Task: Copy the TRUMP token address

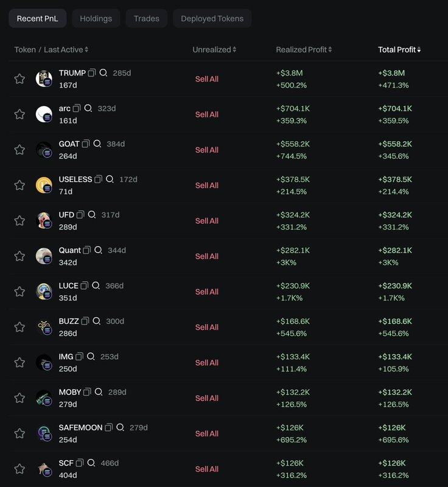Action: (92, 73)
